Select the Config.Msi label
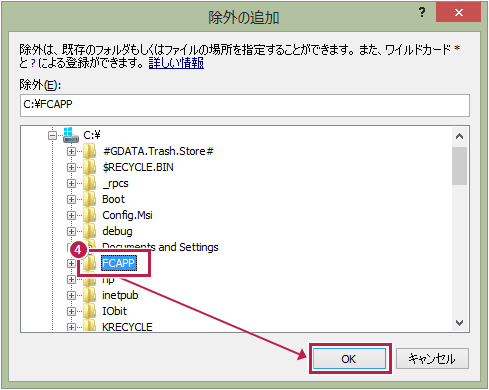 (x=127, y=215)
